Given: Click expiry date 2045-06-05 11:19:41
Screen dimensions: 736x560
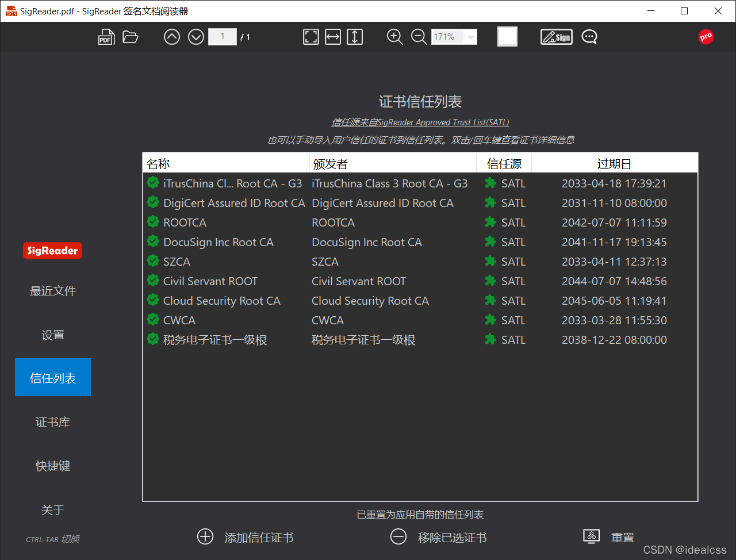Looking at the screenshot, I should (614, 301).
